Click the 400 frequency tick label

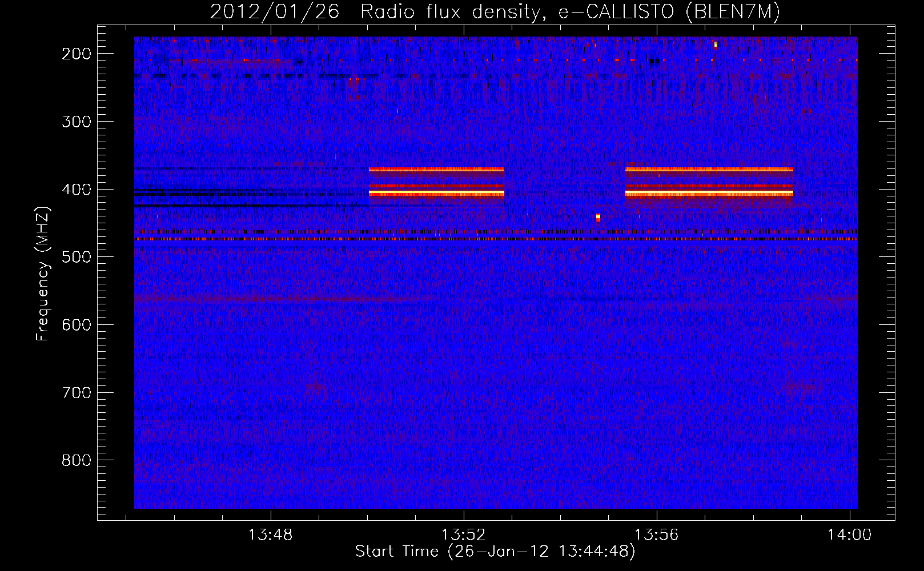[x=77, y=190]
